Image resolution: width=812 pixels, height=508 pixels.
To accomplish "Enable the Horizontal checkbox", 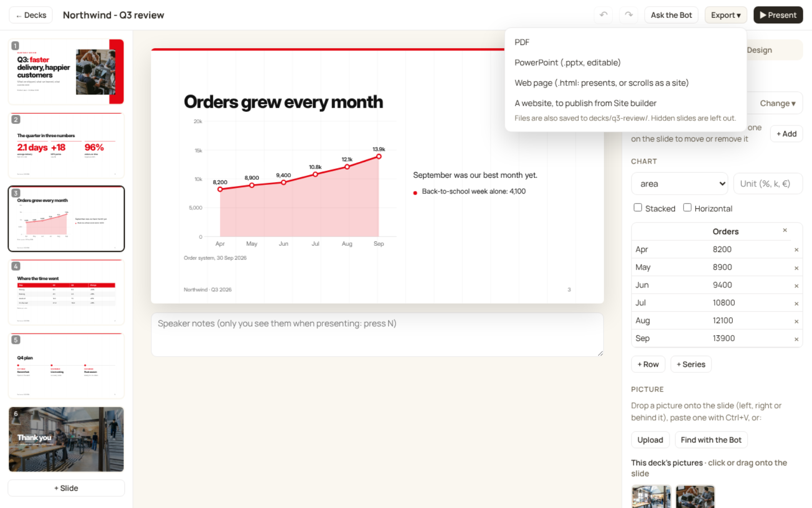I will [687, 207].
